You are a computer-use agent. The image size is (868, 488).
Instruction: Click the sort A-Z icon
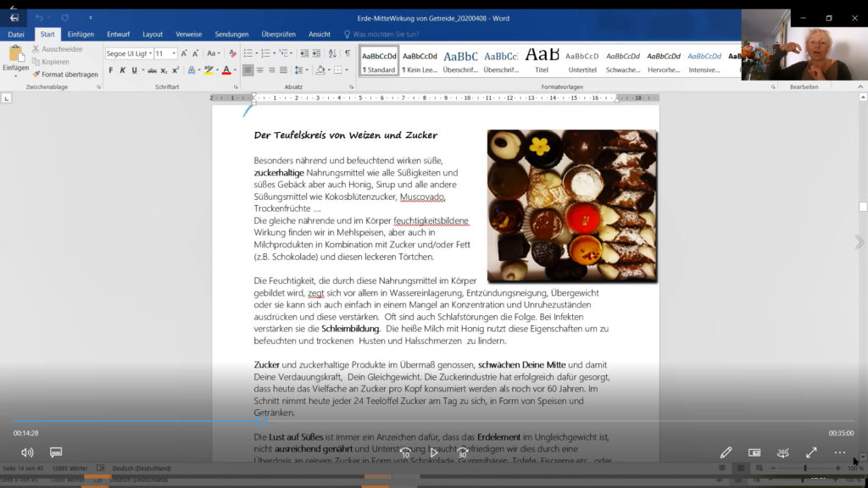(x=332, y=53)
